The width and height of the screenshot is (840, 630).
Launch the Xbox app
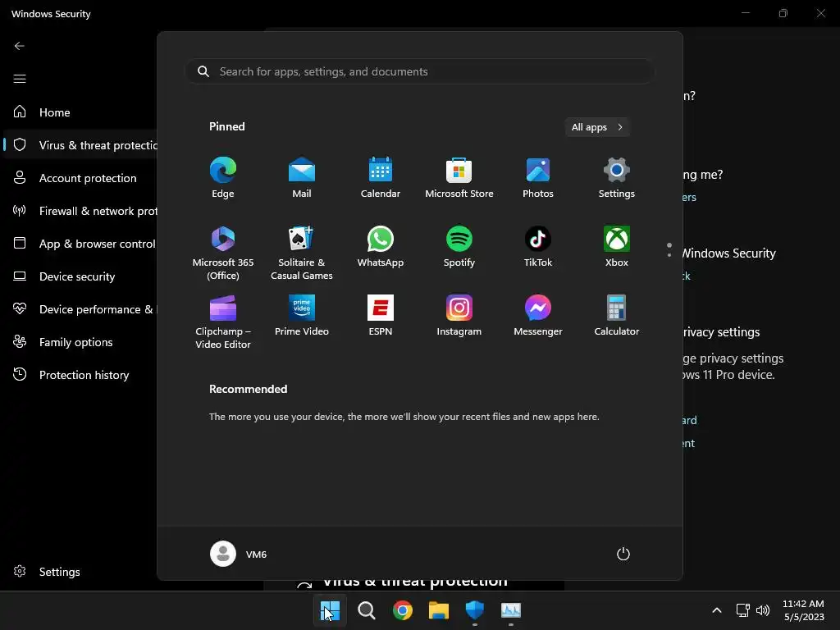click(x=617, y=246)
